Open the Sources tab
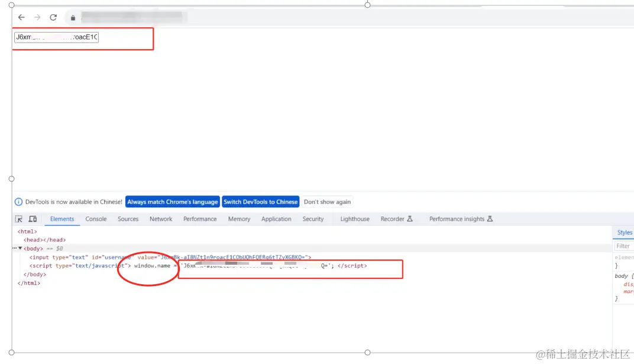 coord(128,219)
